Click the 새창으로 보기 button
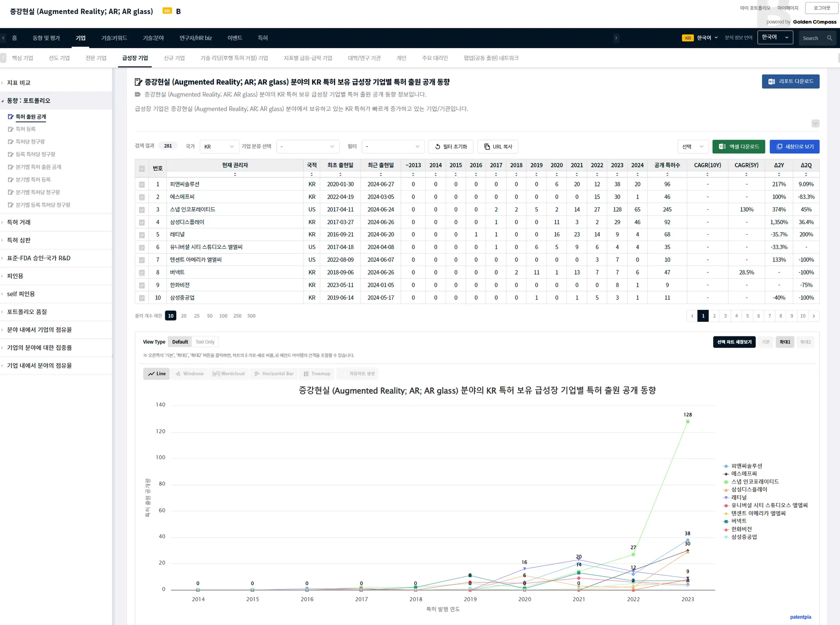This screenshot has width=840, height=625. (794, 147)
